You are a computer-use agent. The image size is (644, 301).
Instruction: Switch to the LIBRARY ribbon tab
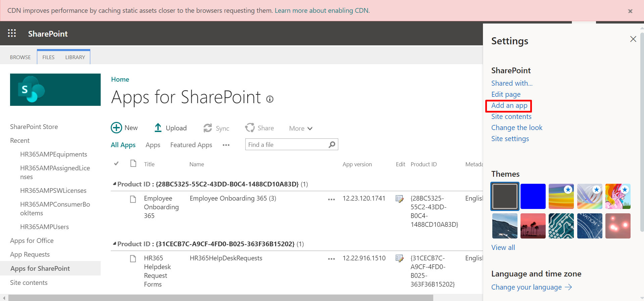(75, 57)
